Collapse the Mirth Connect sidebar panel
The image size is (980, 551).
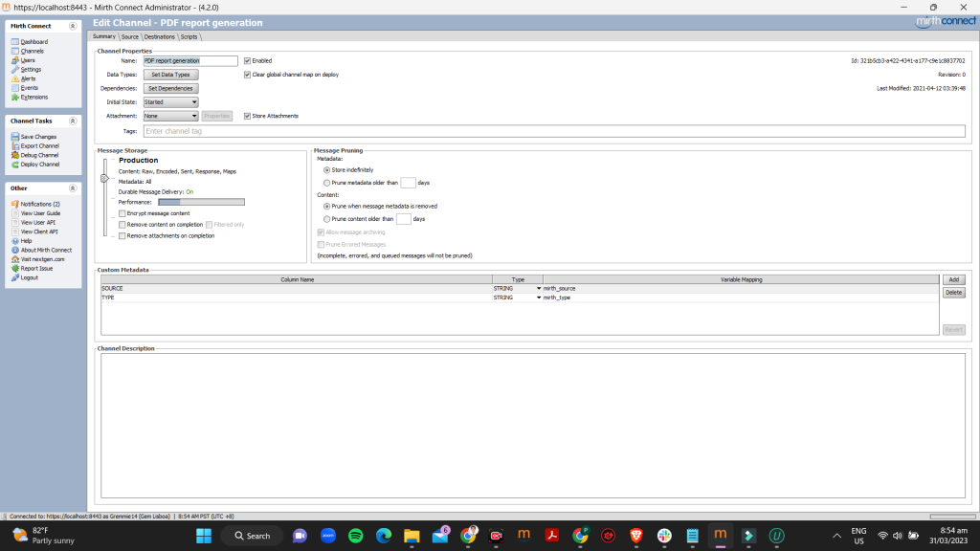73,26
